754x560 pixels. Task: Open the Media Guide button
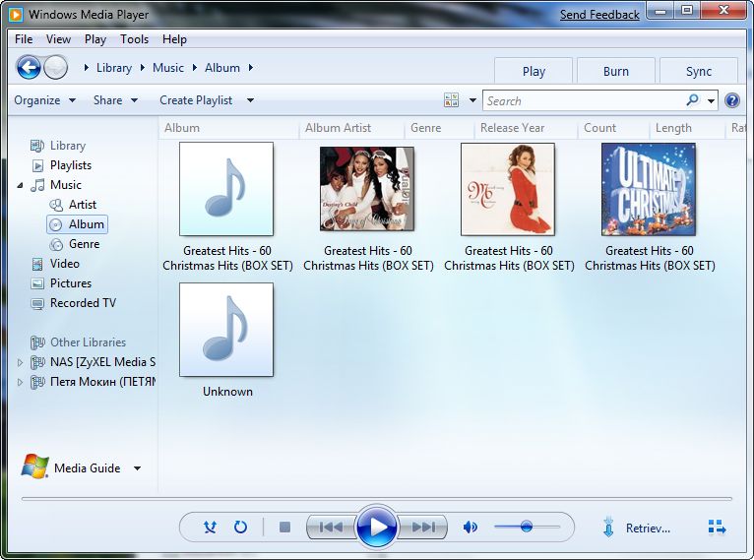coord(87,468)
